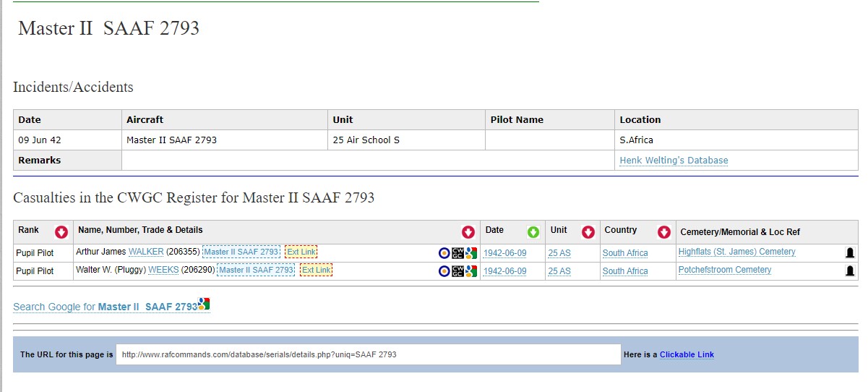The height and width of the screenshot is (392, 868).
Task: Open Henk Welting's Database link
Action: coord(674,161)
